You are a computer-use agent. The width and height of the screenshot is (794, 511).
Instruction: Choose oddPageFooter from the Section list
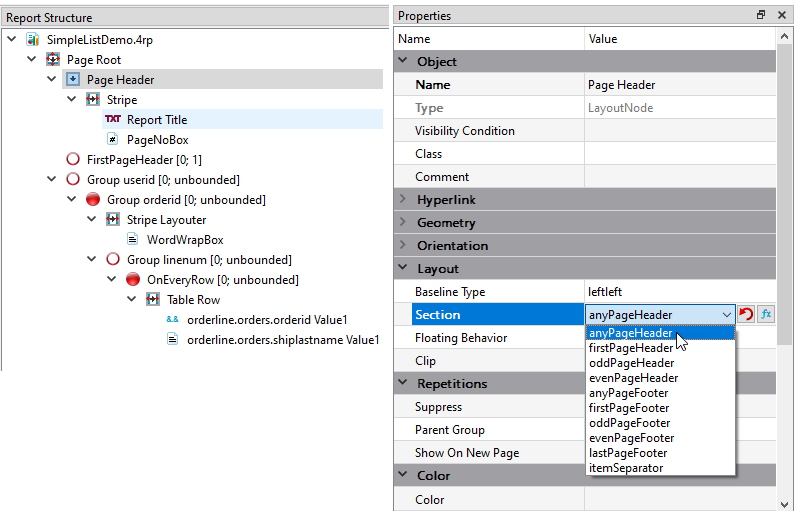click(x=660, y=423)
